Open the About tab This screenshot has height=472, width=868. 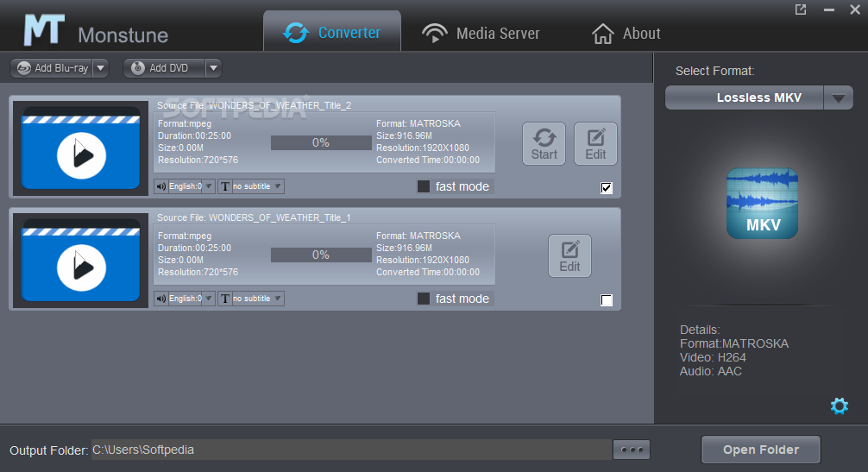(626, 33)
